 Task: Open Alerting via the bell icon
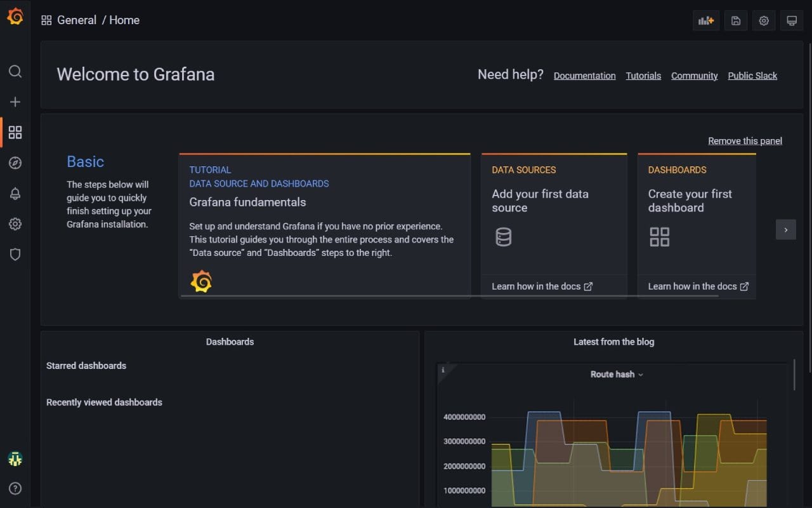15,193
